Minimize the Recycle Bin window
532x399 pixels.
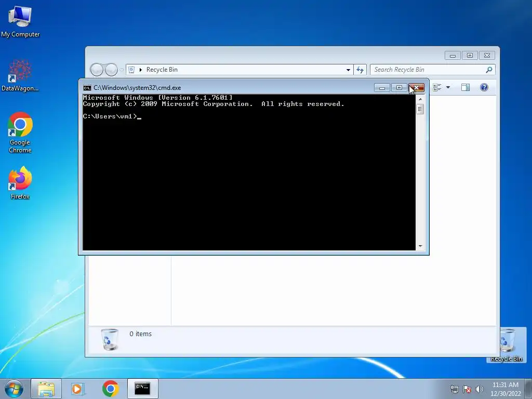pyautogui.click(x=453, y=55)
